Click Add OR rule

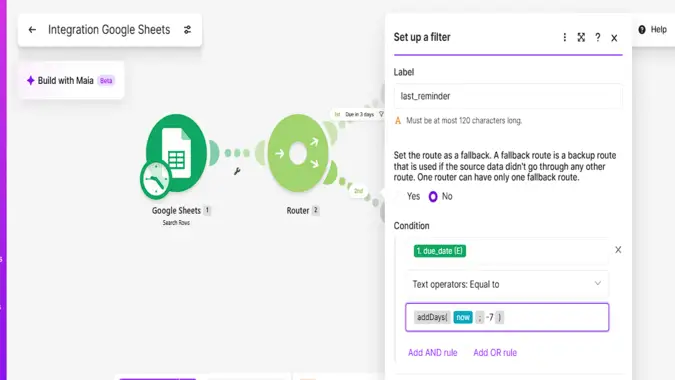click(495, 352)
